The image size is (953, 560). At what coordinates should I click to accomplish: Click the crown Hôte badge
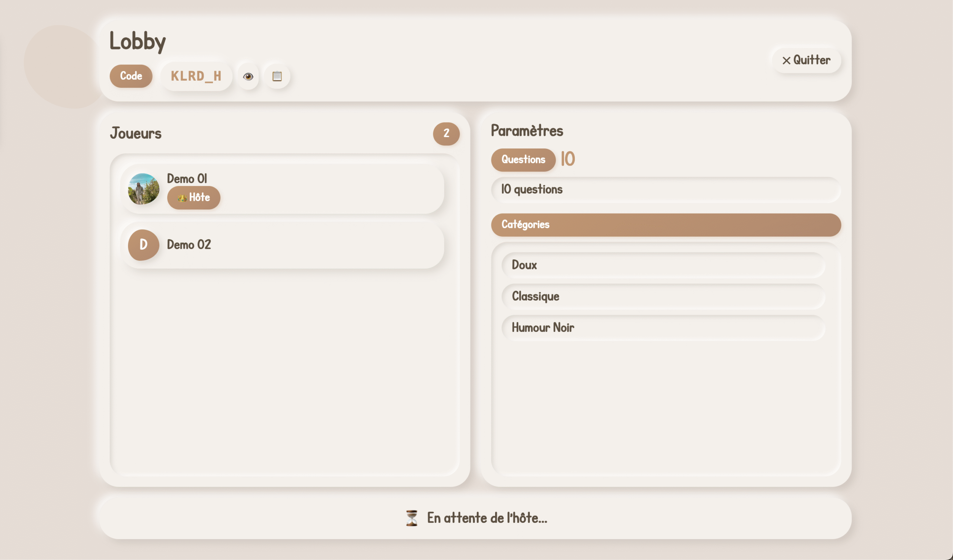coord(194,197)
